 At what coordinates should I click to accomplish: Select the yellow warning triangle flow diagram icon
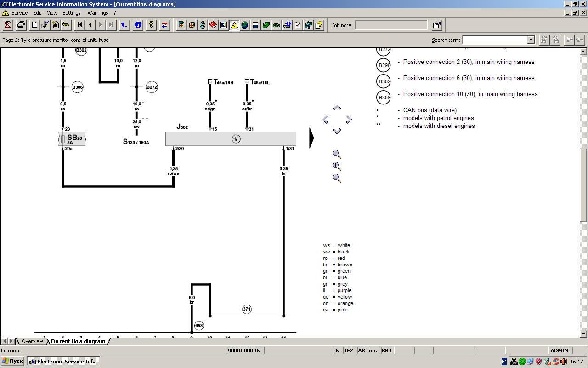pos(234,25)
